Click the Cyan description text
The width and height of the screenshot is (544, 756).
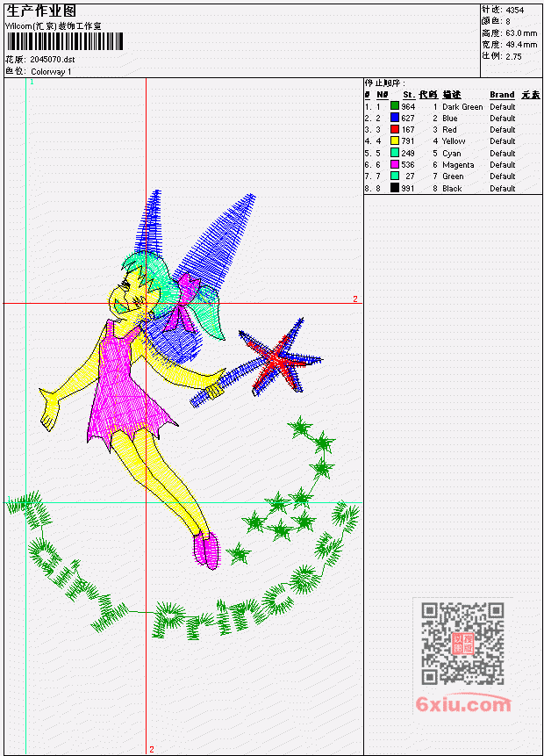pyautogui.click(x=452, y=154)
